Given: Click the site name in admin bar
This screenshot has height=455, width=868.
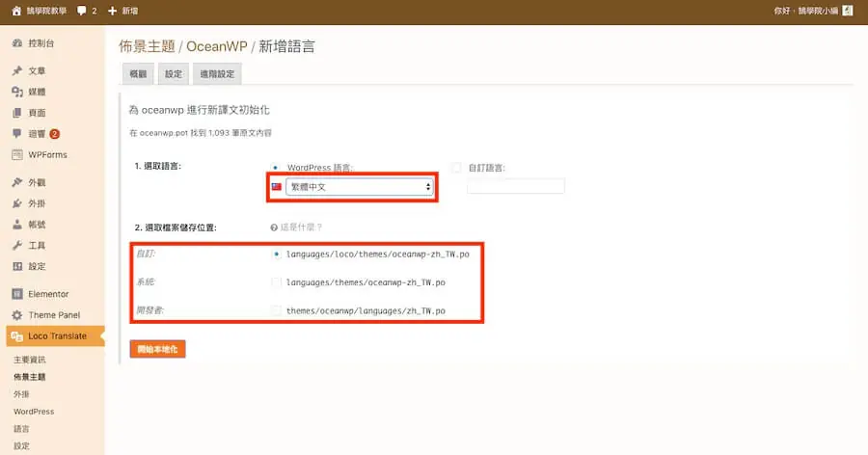Looking at the screenshot, I should pos(46,11).
